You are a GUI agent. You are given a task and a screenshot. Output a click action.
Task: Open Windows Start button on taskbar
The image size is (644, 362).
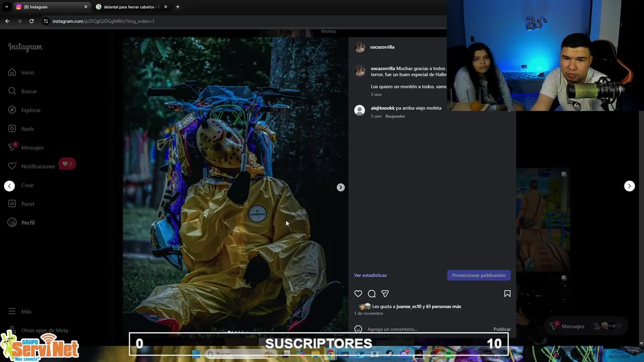[x=196, y=354]
